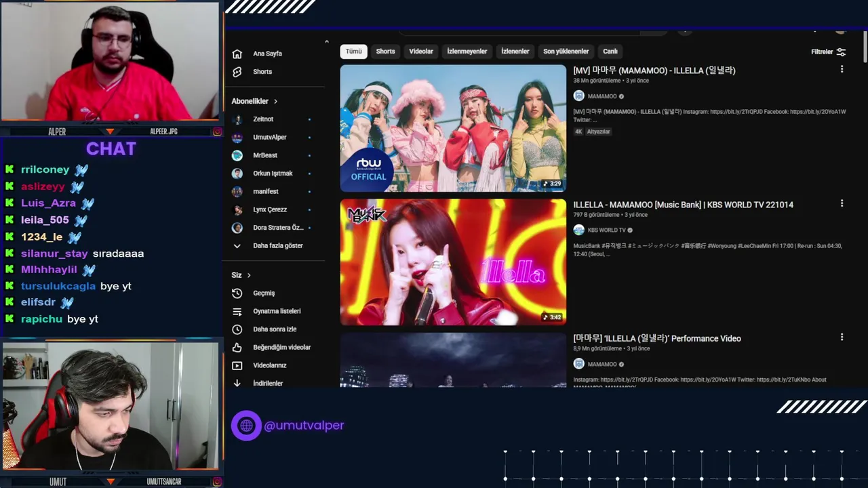The height and width of the screenshot is (488, 868).
Task: Select the Son yüklenenler filter chip
Action: [x=566, y=52]
